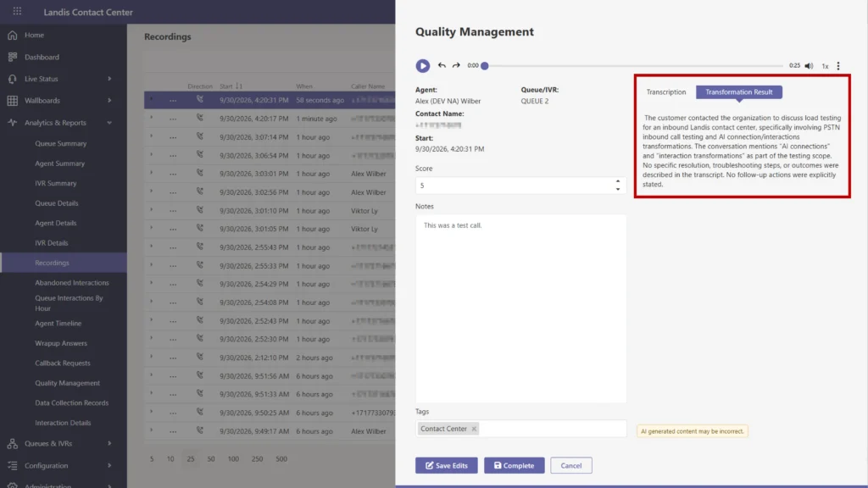
Task: Set page size to 50
Action: click(x=211, y=458)
